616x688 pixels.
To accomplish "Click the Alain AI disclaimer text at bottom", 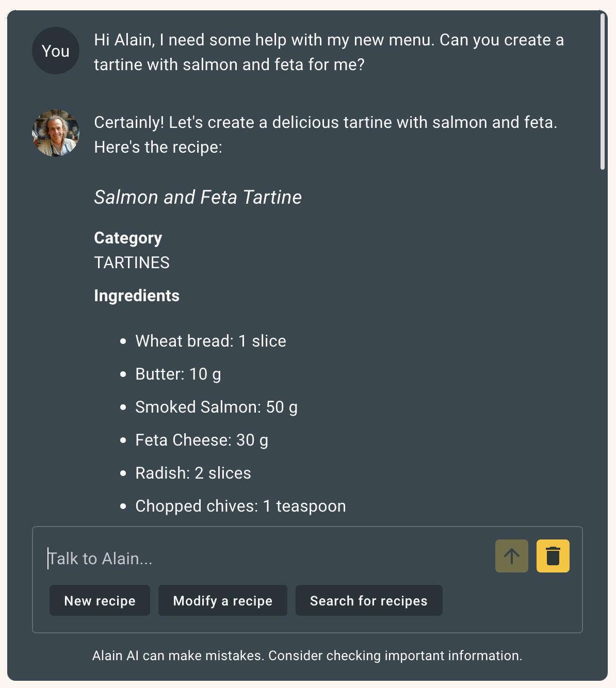I will click(x=307, y=656).
